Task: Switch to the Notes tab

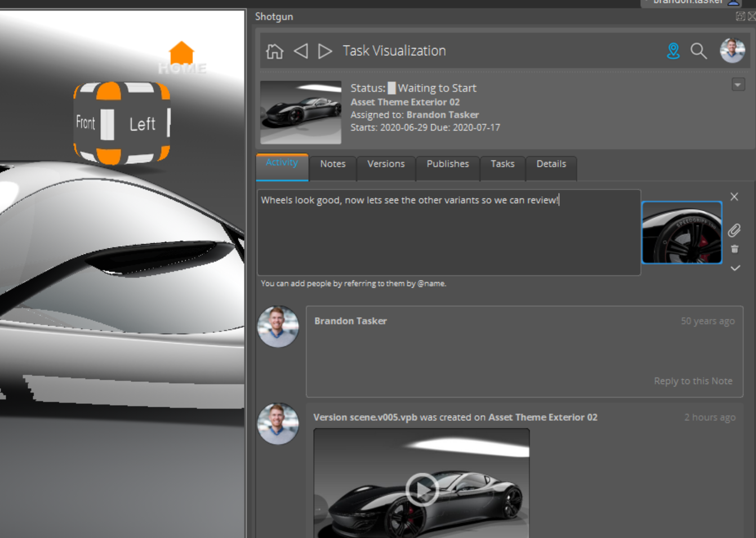Action: [332, 163]
